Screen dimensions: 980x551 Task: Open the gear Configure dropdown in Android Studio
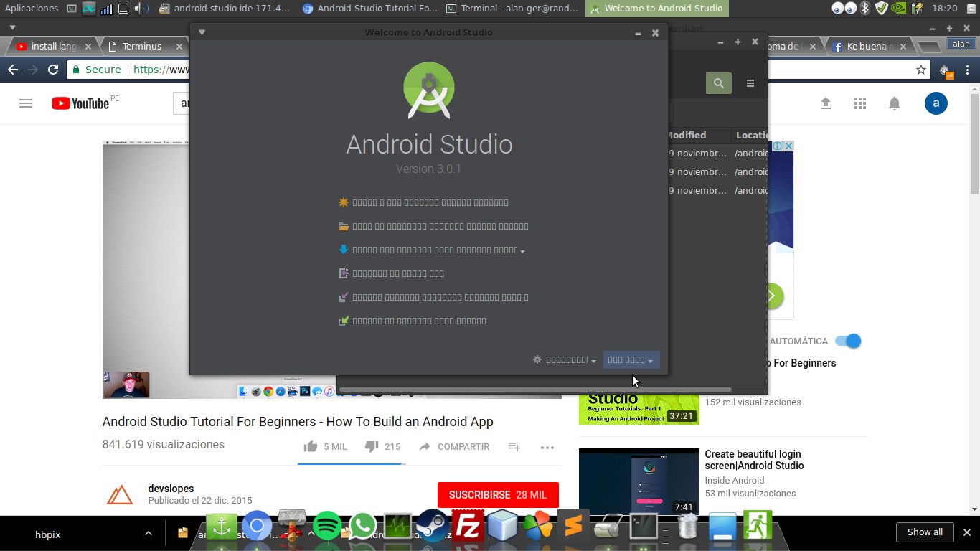565,360
